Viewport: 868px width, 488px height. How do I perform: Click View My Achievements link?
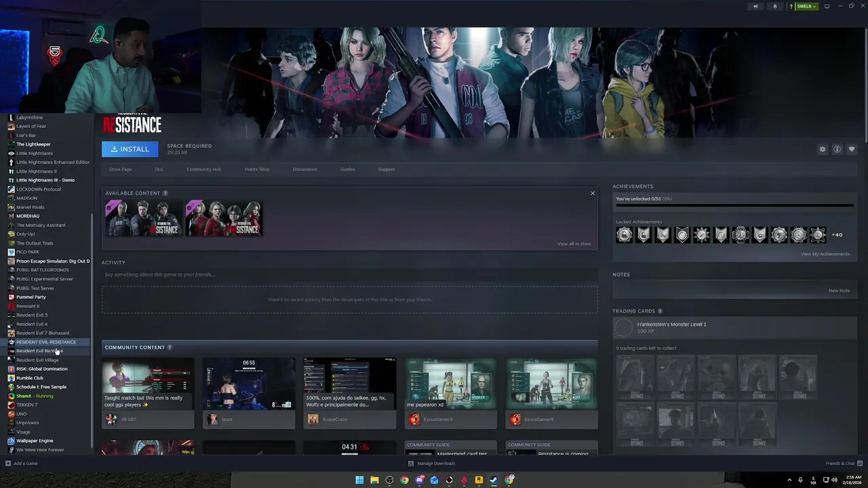pyautogui.click(x=825, y=254)
